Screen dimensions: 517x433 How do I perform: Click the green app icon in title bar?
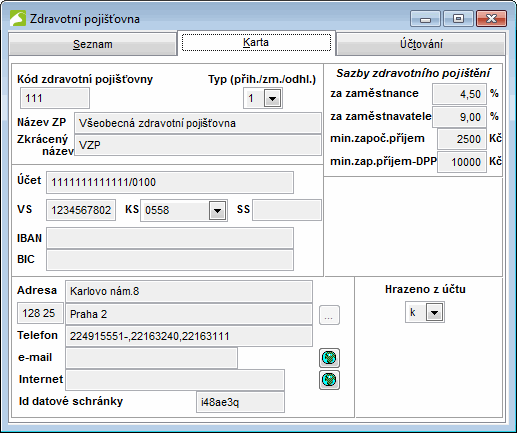point(18,18)
